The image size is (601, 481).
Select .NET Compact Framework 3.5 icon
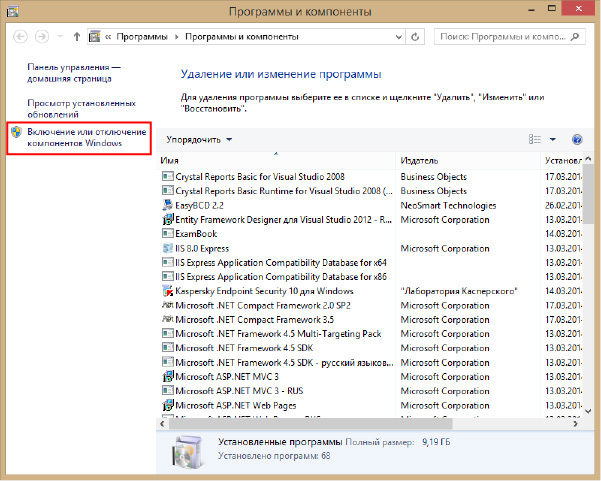(167, 319)
